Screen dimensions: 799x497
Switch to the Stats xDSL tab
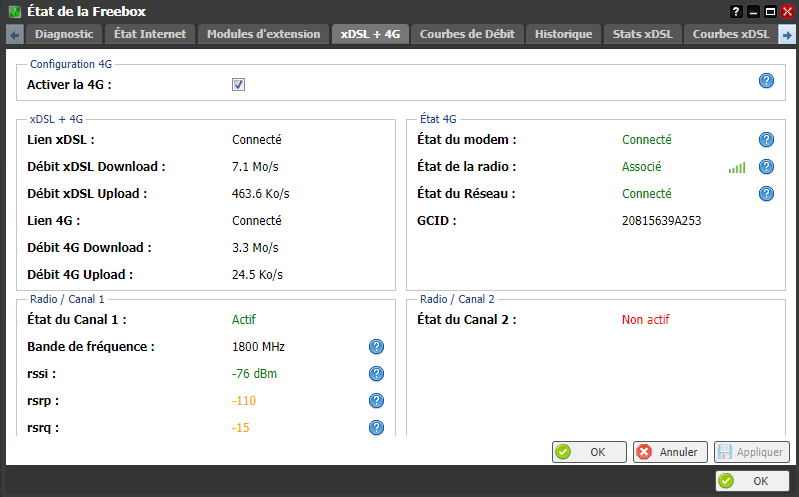pos(643,34)
